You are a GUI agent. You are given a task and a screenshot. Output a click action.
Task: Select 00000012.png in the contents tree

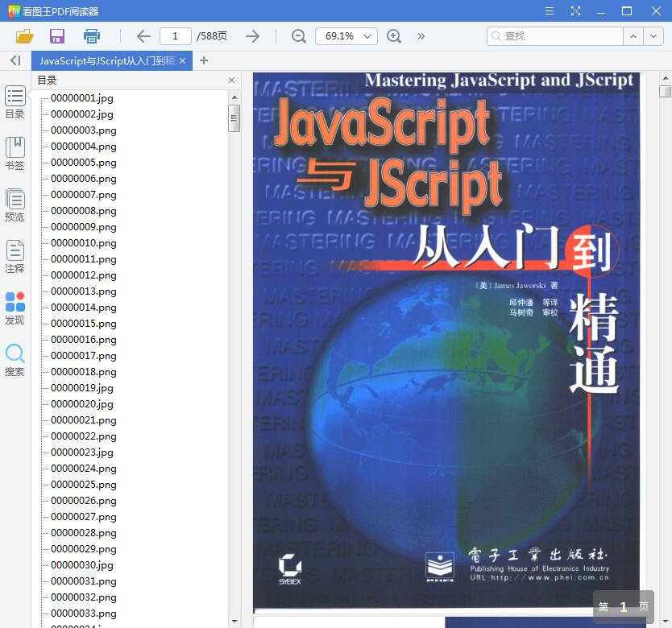click(84, 275)
